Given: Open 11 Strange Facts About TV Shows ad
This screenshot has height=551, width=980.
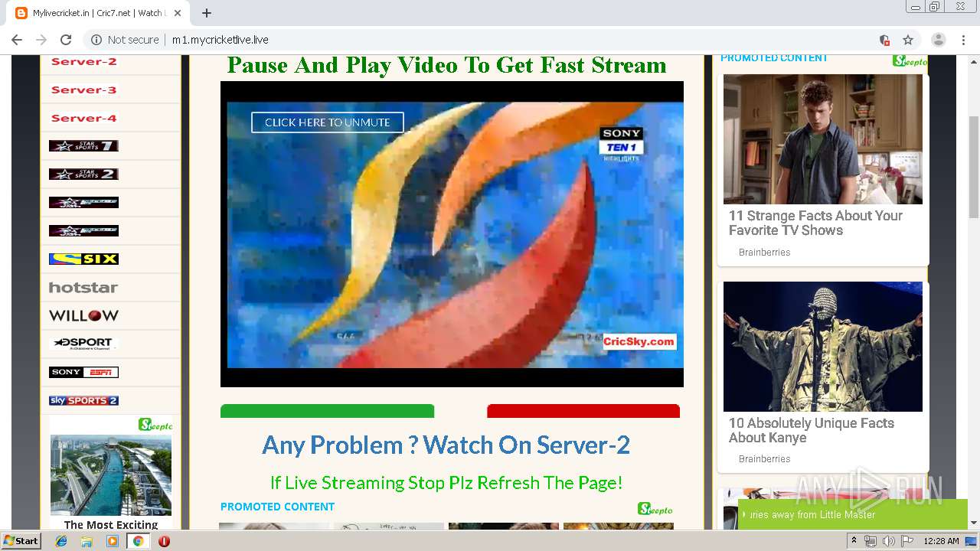Looking at the screenshot, I should click(x=815, y=223).
